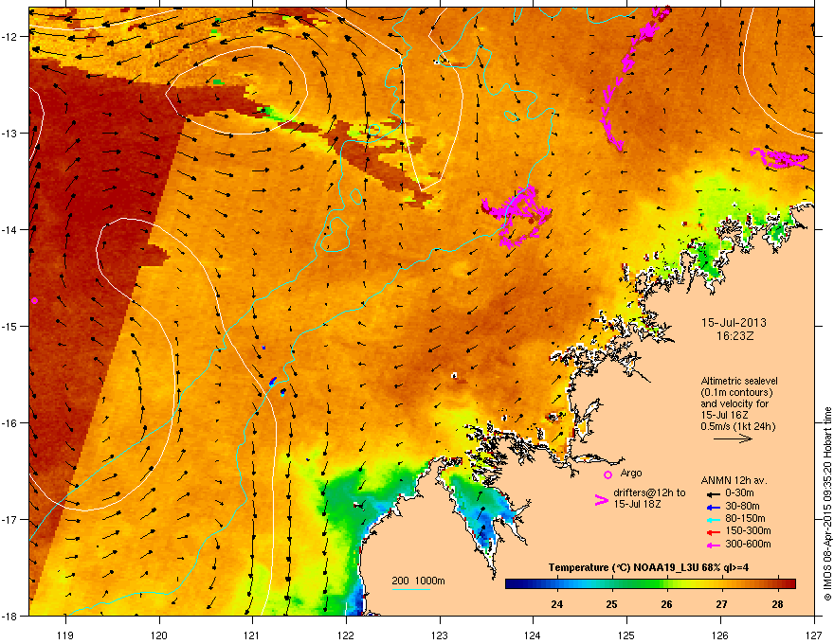Viewport: 834px width, 644px height.
Task: Click the '15-Jul-2013' date text
Action: [734, 323]
